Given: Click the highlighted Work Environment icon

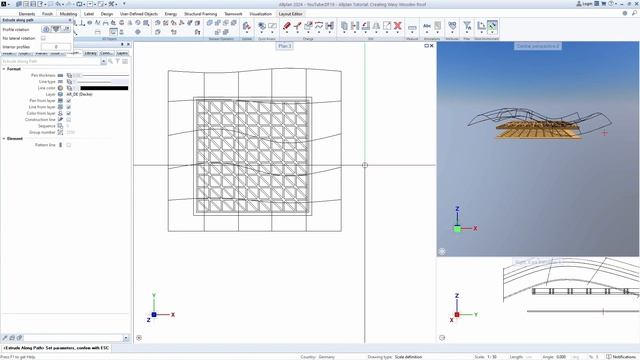Looking at the screenshot, I should point(492,26).
